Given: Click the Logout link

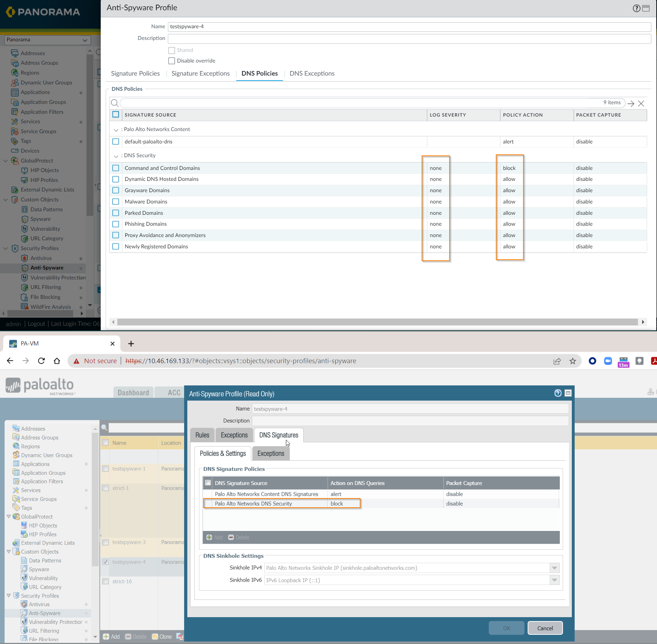Looking at the screenshot, I should 36,324.
